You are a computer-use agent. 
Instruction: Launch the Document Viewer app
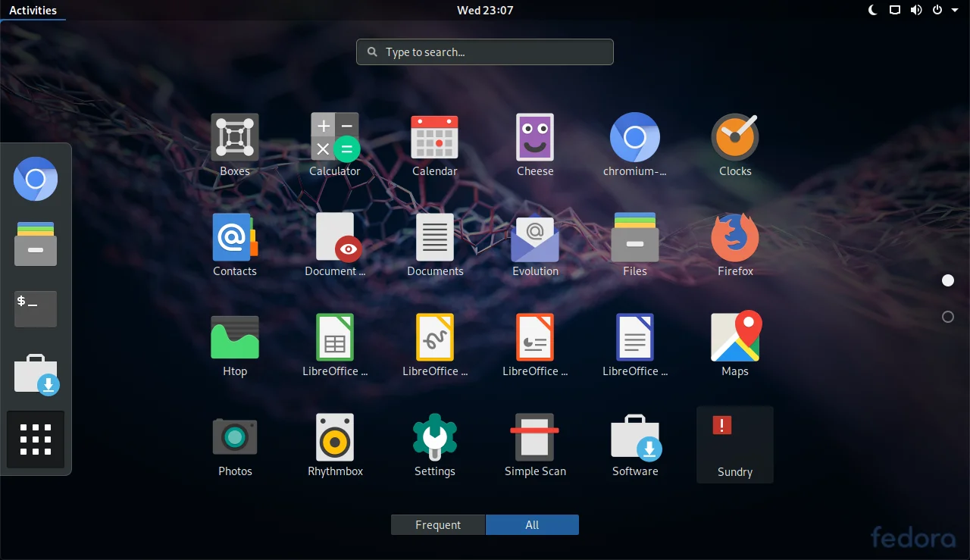pos(335,246)
